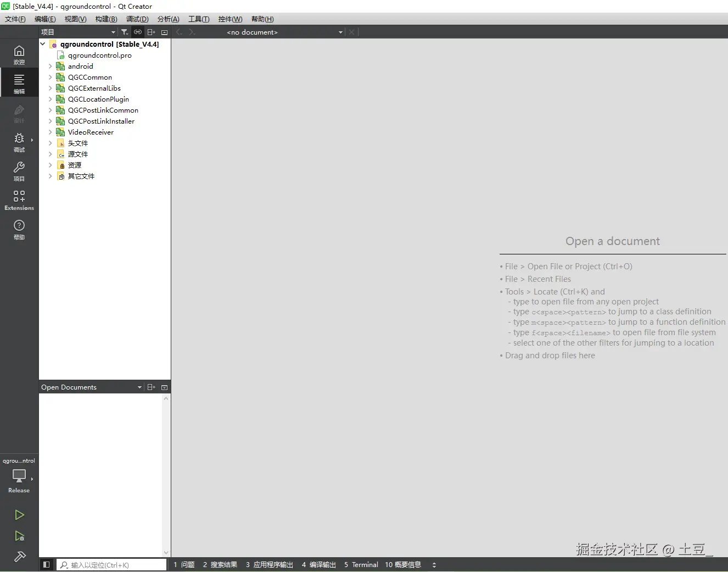Open the 工具(T) menu
Screen dimensions: 728x572
tap(199, 19)
